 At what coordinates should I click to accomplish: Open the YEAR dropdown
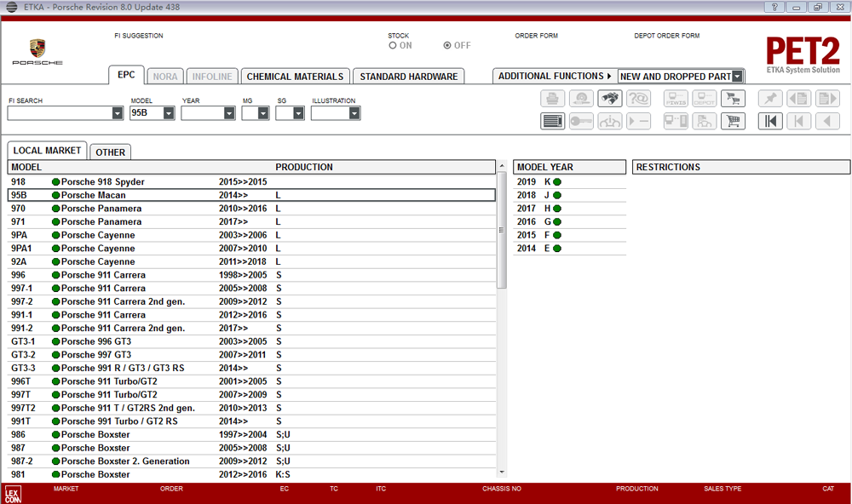pos(229,113)
